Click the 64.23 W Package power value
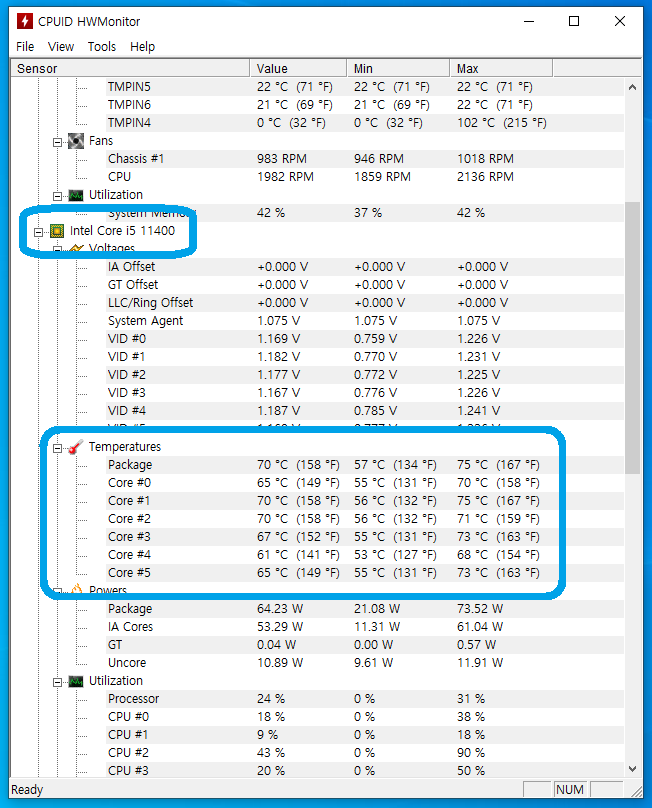 click(280, 609)
